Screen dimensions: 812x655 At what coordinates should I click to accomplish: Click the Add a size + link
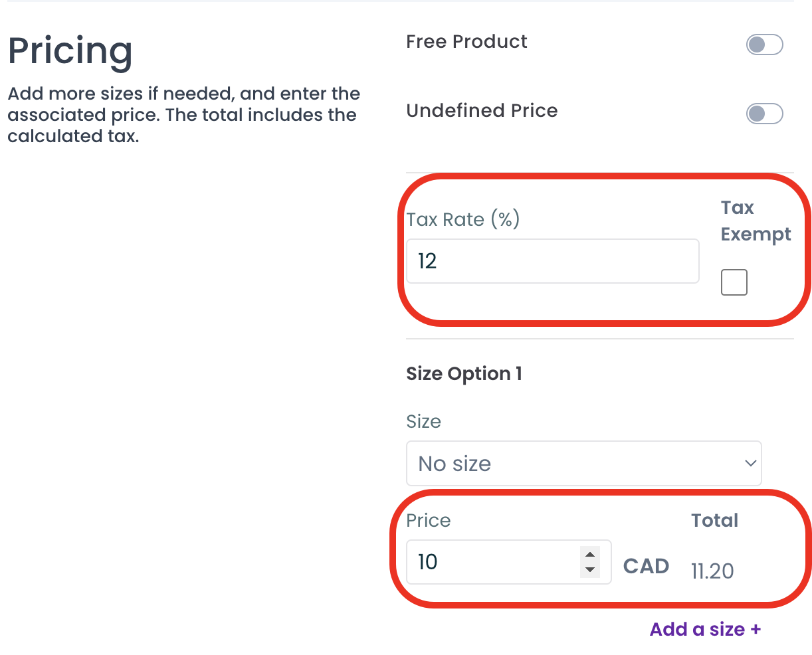[x=705, y=629]
